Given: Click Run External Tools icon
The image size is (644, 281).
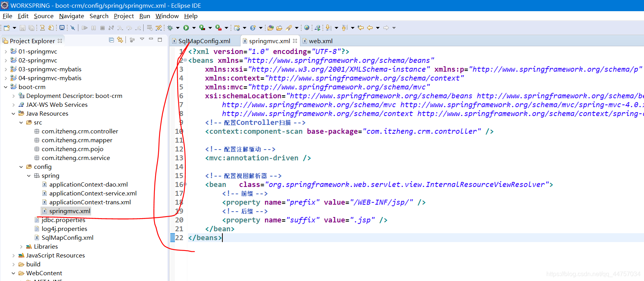Looking at the screenshot, I should tap(218, 28).
